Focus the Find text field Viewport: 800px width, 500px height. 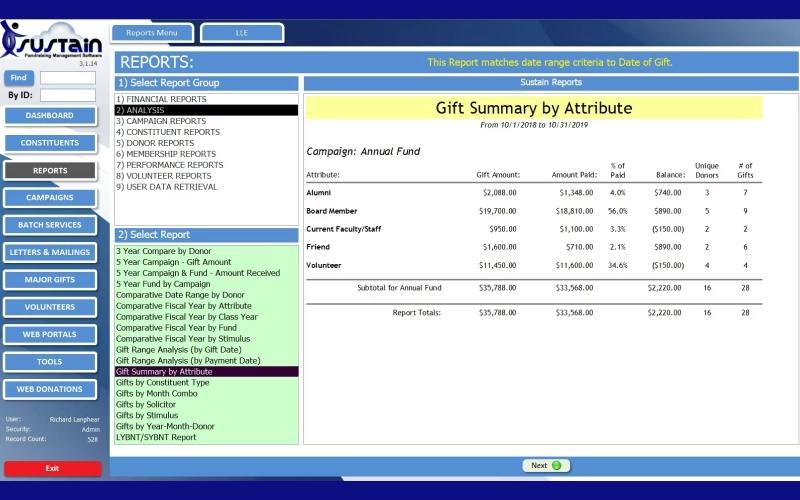click(68, 78)
